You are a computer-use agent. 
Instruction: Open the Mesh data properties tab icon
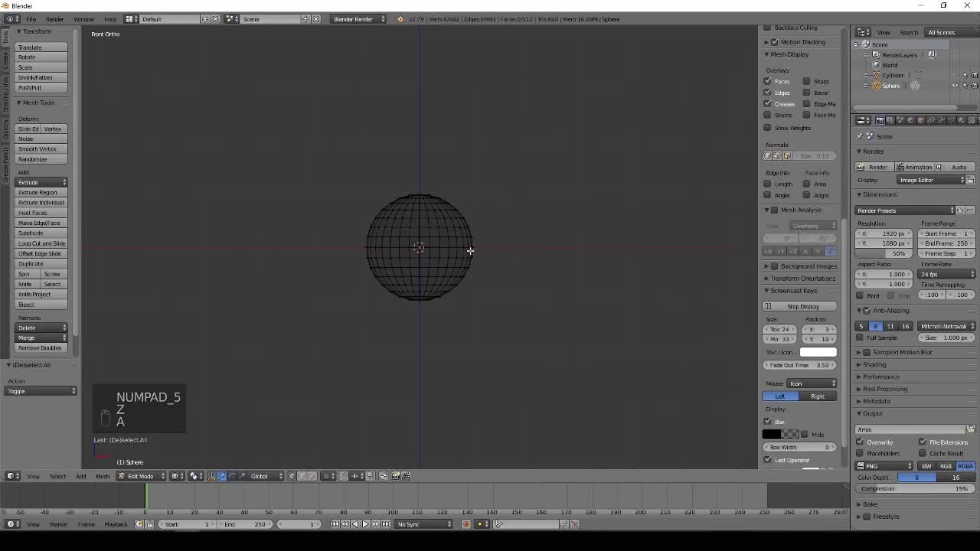point(952,120)
